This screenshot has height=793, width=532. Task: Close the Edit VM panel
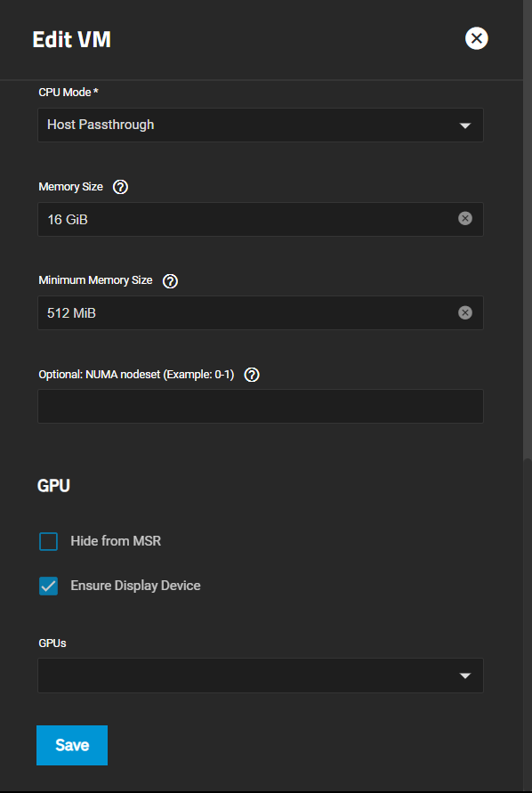(476, 38)
